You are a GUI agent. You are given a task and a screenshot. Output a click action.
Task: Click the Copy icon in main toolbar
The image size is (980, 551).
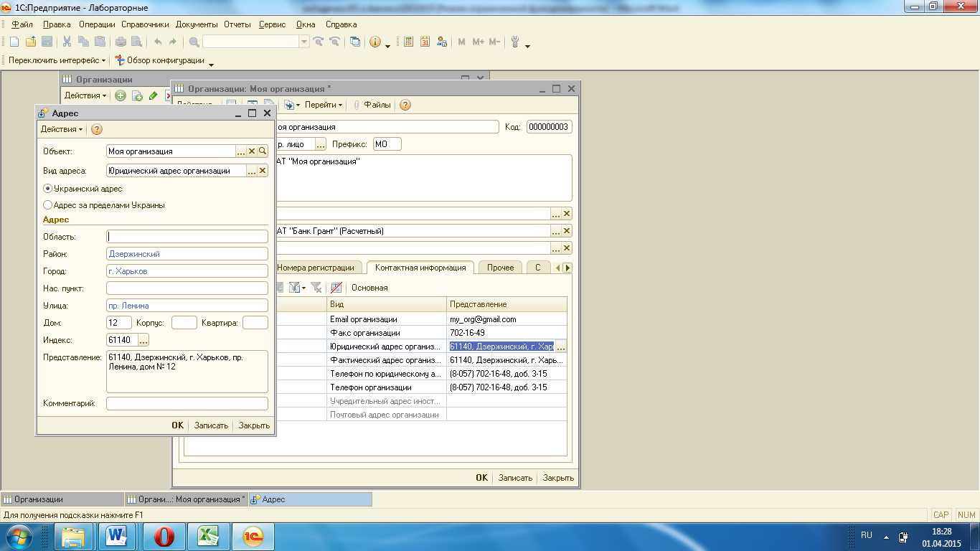[83, 42]
